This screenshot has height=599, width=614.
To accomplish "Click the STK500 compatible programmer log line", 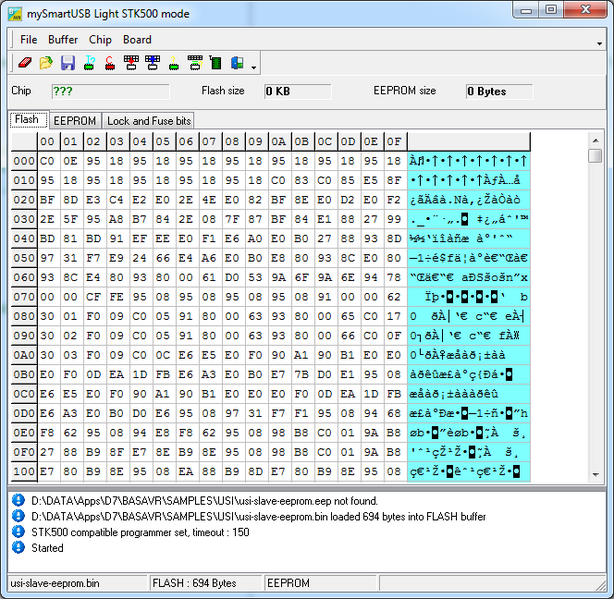I will coord(140,532).
